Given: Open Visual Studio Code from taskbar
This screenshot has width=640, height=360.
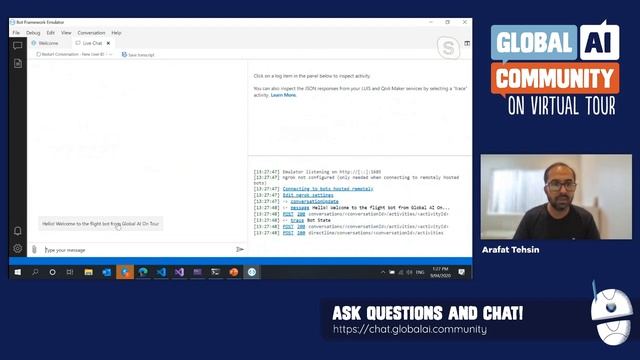Looking at the screenshot, I should click(x=161, y=272).
